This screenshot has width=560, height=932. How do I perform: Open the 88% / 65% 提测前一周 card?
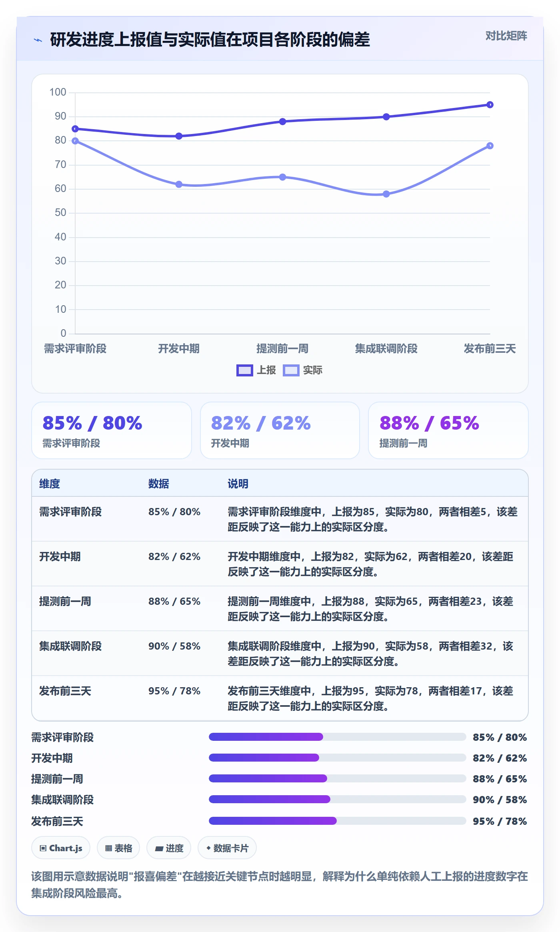(x=448, y=430)
